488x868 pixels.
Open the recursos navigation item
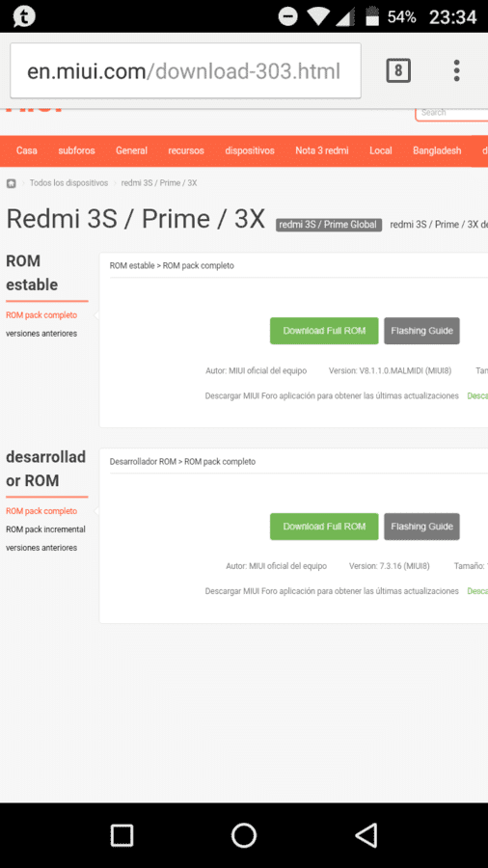coord(186,150)
